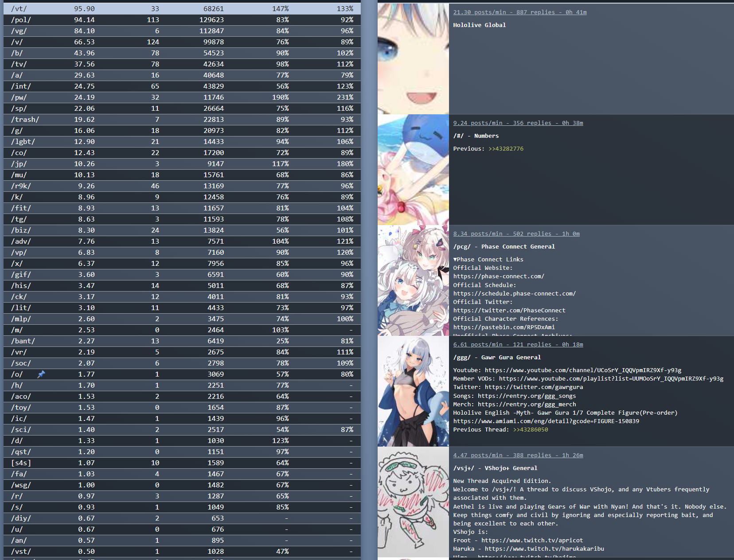The width and height of the screenshot is (734, 560).
Task: Click the /jp/ board name
Action: point(19,164)
